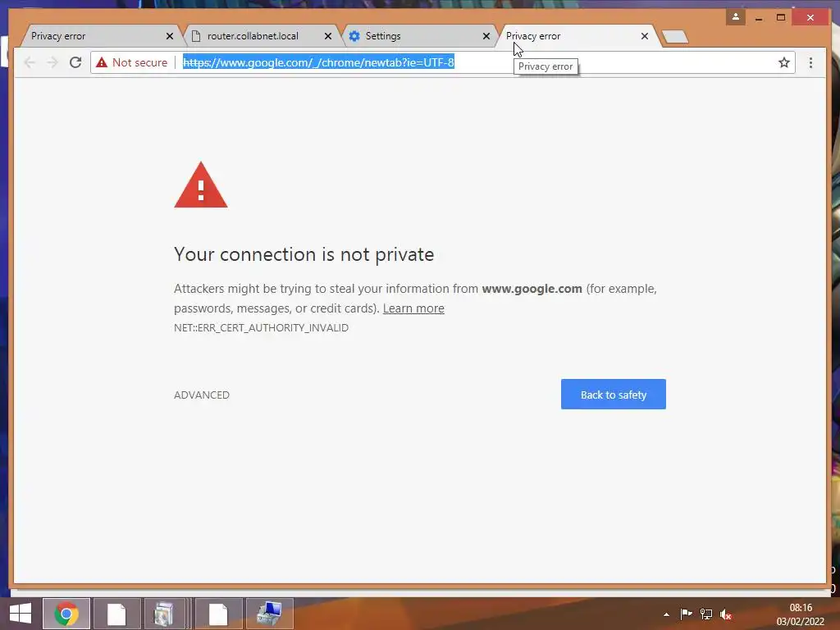
Task: Open the Learn more link
Action: point(413,308)
